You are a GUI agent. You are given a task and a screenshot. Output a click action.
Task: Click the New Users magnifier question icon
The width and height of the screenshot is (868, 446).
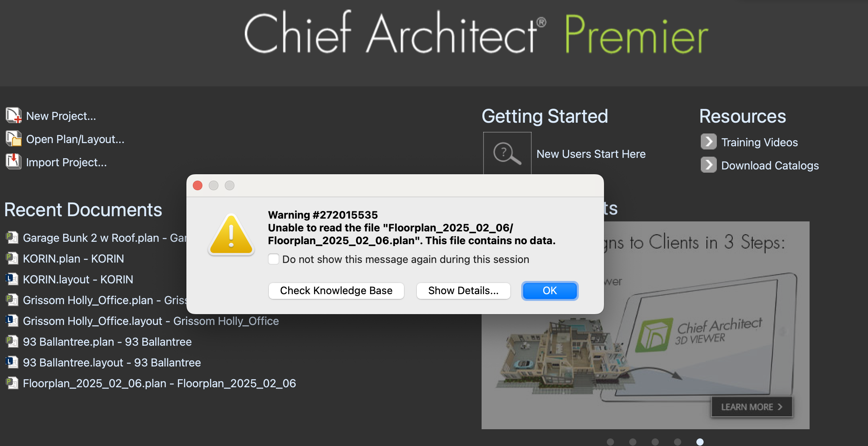[x=507, y=153]
